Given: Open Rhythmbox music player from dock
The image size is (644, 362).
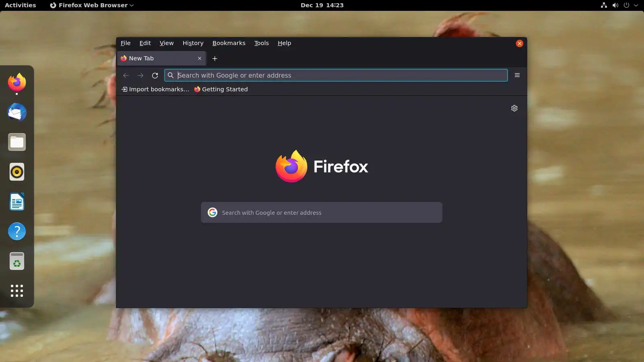Looking at the screenshot, I should pyautogui.click(x=17, y=172).
